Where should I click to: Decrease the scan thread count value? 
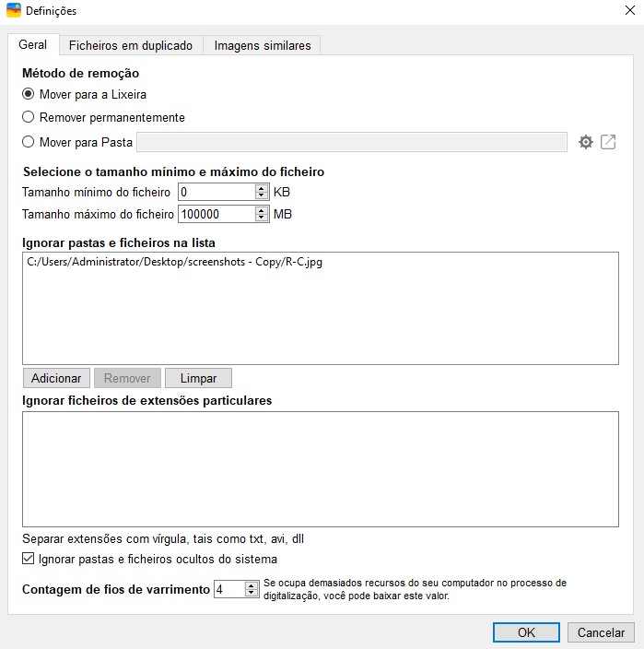pos(252,593)
